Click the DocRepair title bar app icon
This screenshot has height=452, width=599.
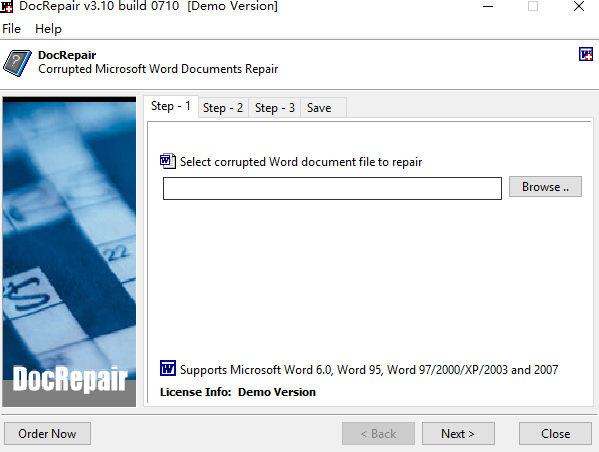pos(7,6)
